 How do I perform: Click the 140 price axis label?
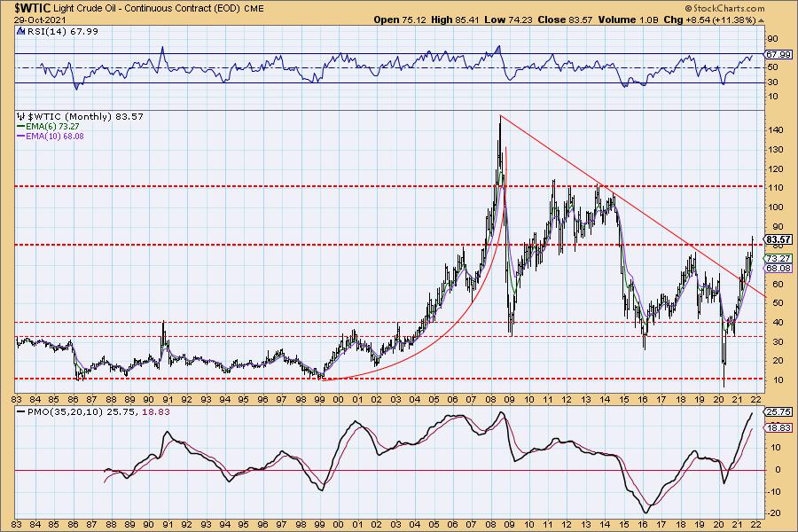[x=775, y=130]
